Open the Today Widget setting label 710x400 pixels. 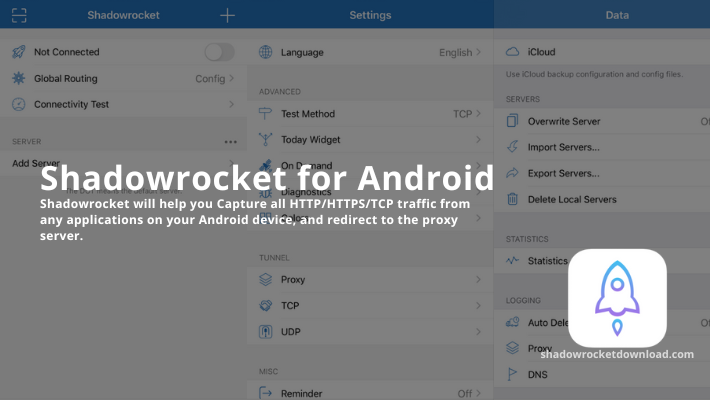311,140
